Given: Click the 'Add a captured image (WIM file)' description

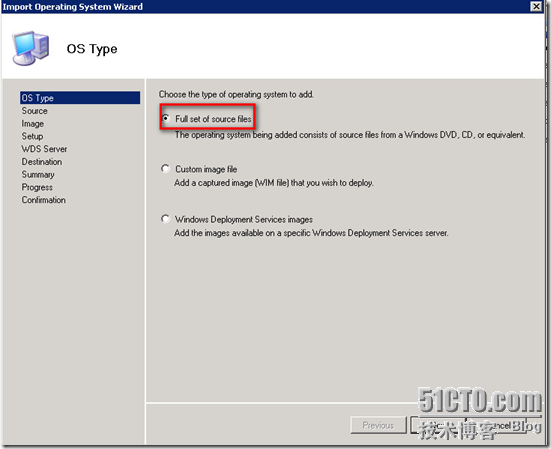Looking at the screenshot, I should (274, 183).
